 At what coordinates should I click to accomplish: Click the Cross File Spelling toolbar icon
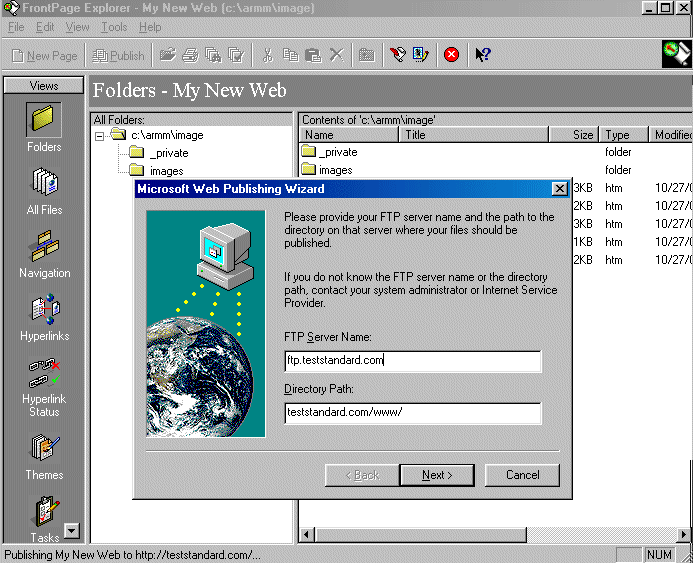pos(236,55)
